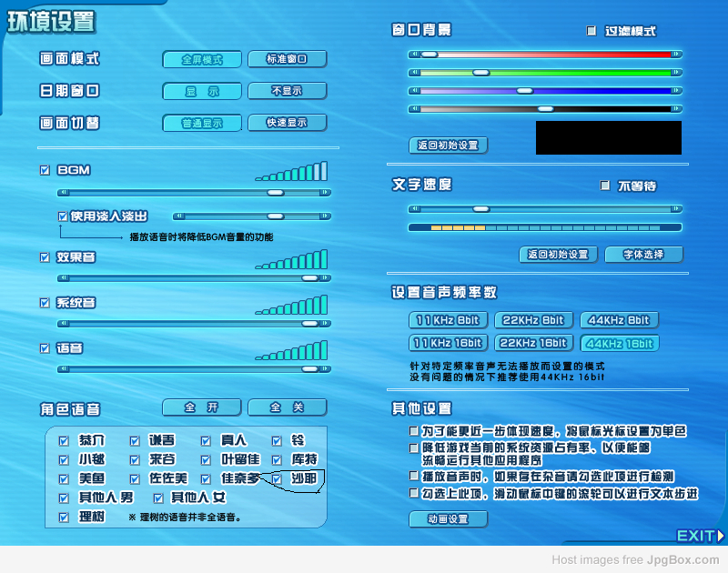Select 全屏模式 fullscreen mode button
728x573 pixels.
(202, 59)
